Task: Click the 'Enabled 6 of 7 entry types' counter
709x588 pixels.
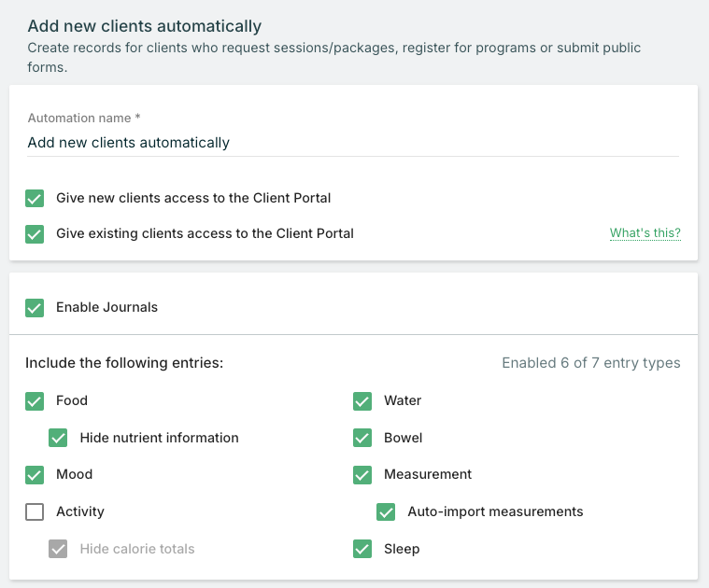Action: click(x=590, y=363)
